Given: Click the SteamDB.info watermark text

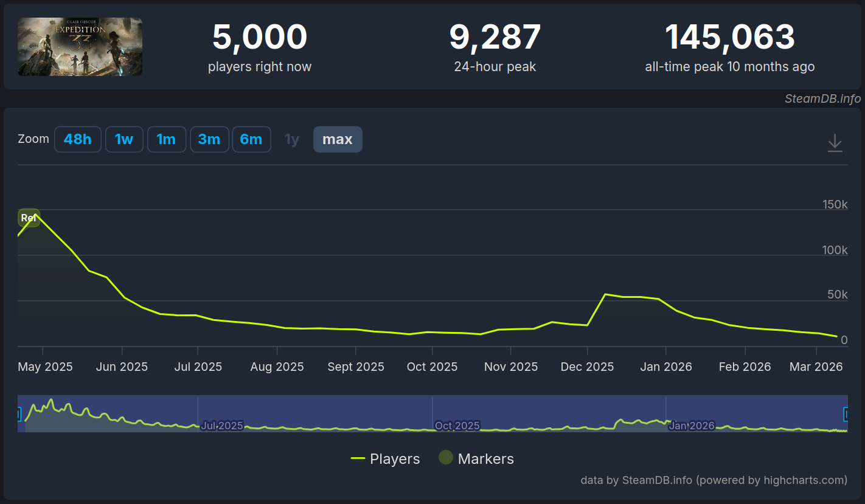Looking at the screenshot, I should [822, 98].
